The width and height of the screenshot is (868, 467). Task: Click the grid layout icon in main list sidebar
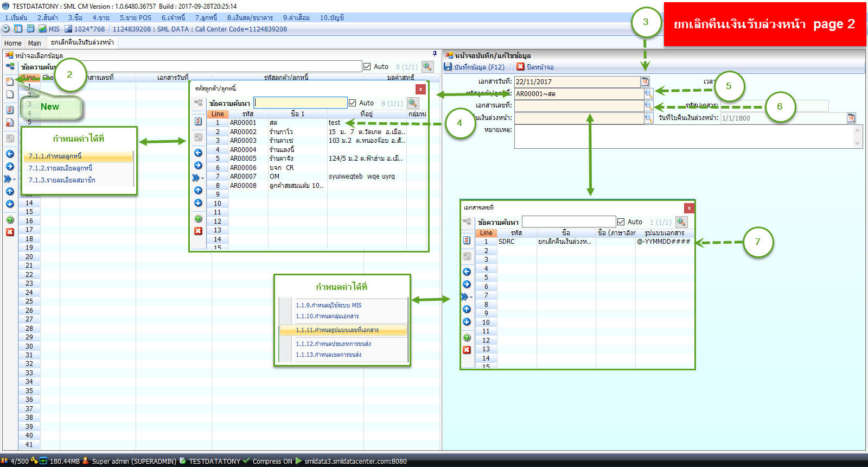pos(10,138)
